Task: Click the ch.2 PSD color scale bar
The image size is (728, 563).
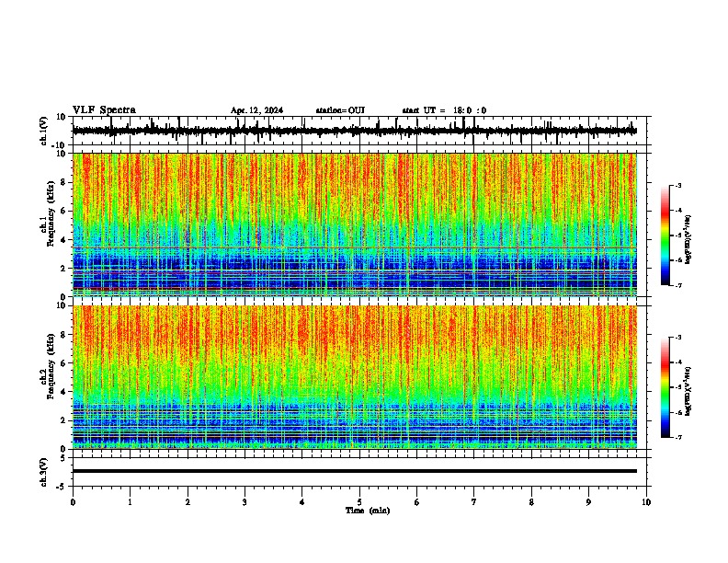Action: (x=665, y=387)
